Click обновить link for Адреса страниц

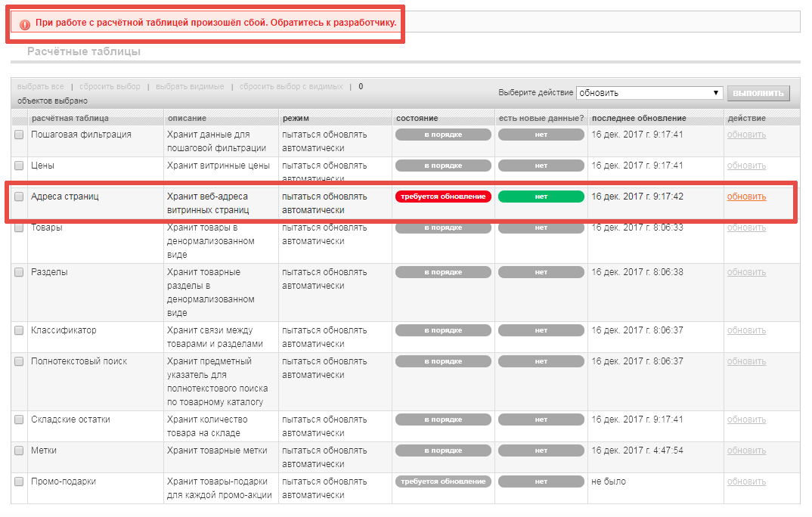point(746,197)
